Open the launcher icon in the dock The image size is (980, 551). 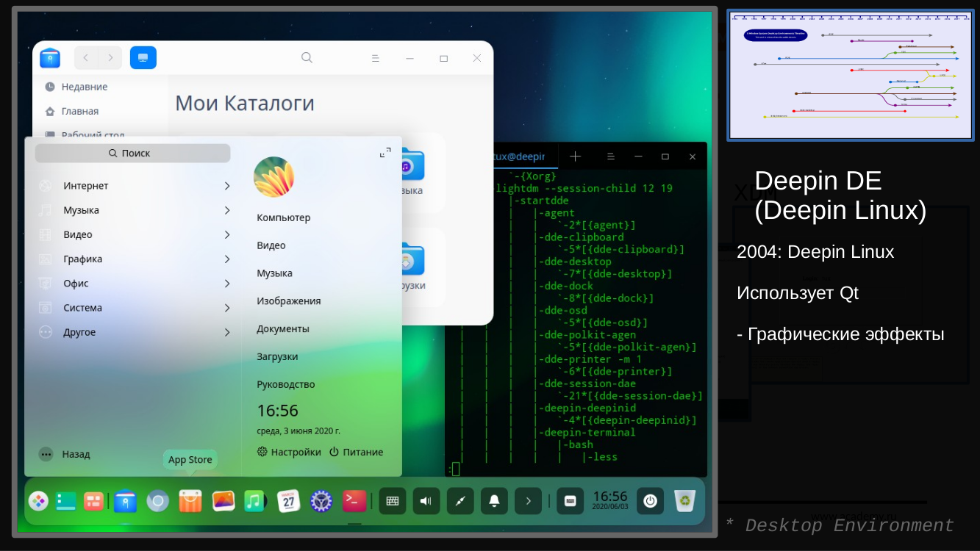click(38, 501)
